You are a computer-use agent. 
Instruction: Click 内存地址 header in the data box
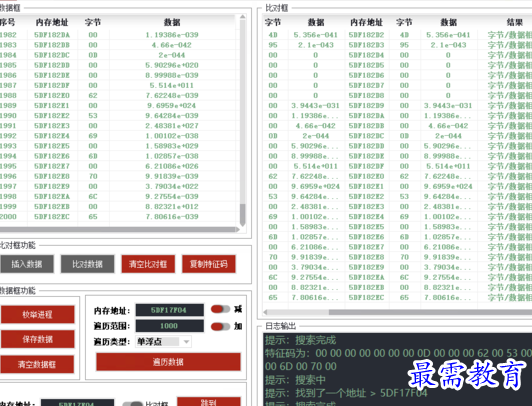52,22
